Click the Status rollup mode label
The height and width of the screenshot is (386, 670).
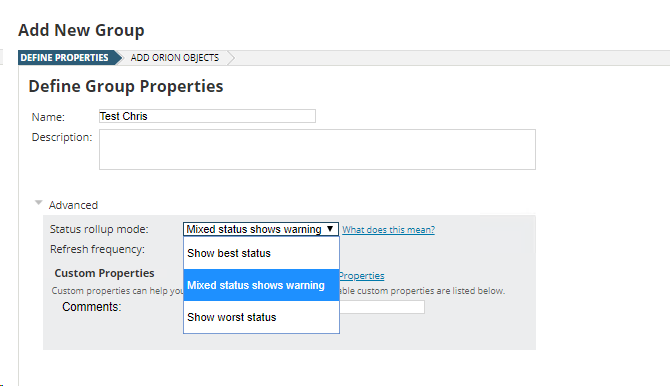pos(99,229)
